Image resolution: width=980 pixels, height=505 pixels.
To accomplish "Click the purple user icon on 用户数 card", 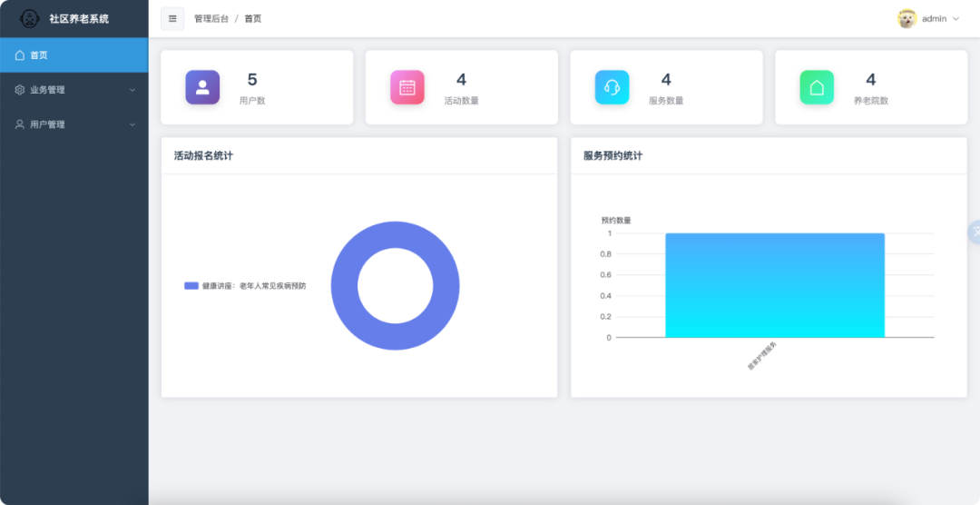I will (202, 87).
